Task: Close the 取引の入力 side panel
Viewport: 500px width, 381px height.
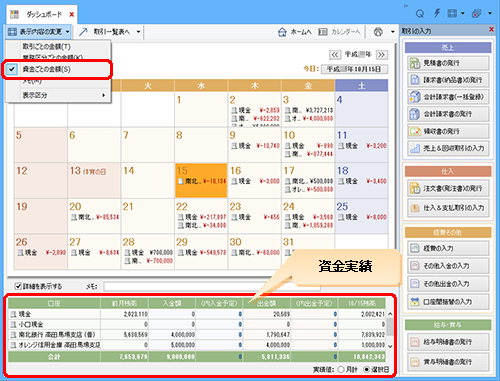Action: 491,29
